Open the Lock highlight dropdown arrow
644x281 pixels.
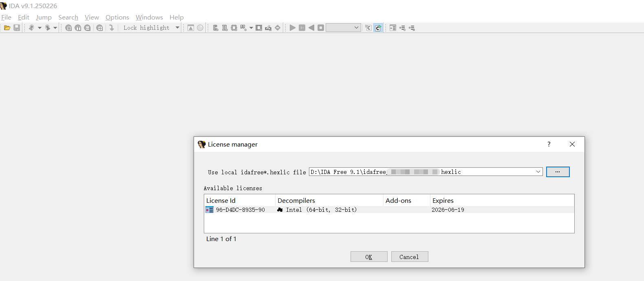tap(177, 28)
